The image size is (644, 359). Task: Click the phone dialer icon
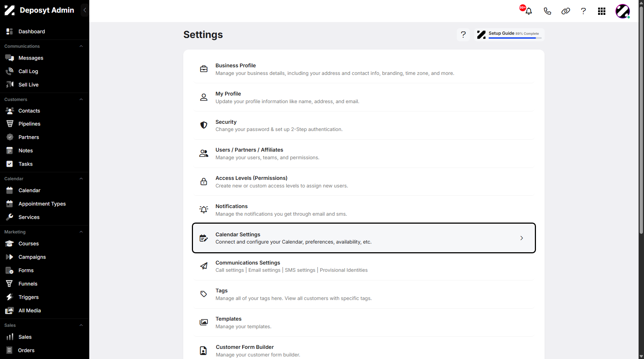coord(548,11)
